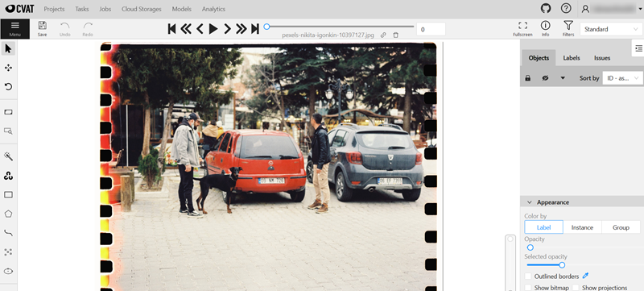Color by Group option
Screen dimensions: 644x291
click(x=621, y=227)
